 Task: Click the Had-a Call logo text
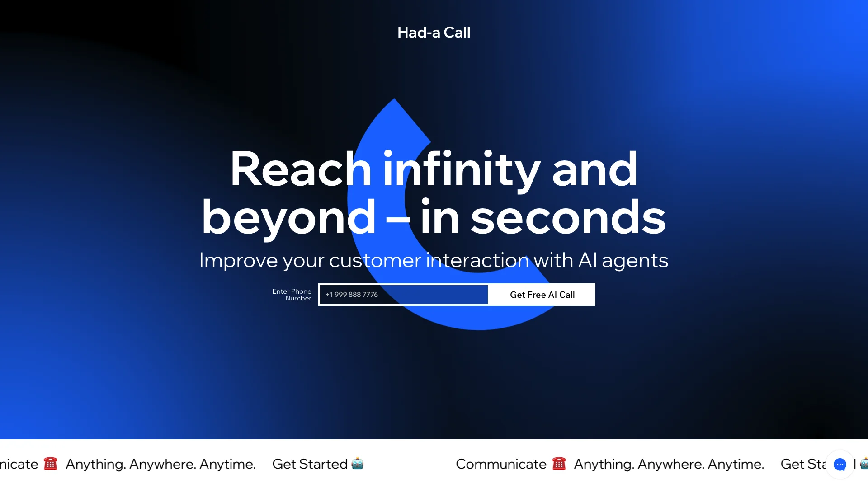(x=434, y=32)
